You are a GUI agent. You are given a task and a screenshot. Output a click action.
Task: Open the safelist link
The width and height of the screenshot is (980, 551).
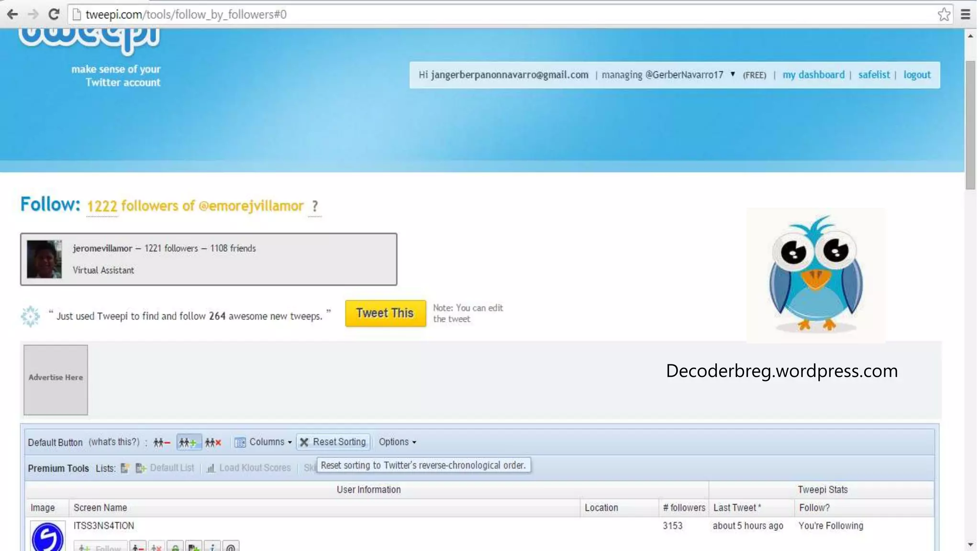pyautogui.click(x=874, y=75)
